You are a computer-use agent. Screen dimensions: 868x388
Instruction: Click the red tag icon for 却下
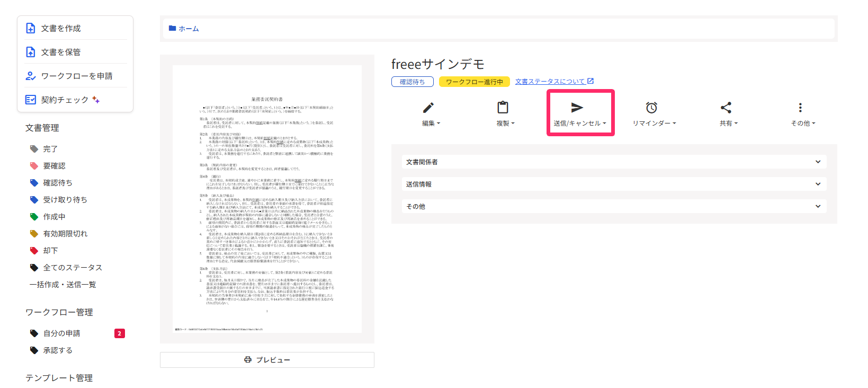point(34,251)
